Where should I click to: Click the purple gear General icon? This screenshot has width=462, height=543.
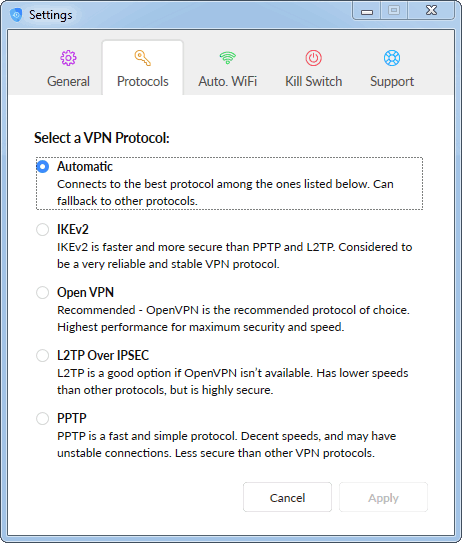tap(68, 58)
